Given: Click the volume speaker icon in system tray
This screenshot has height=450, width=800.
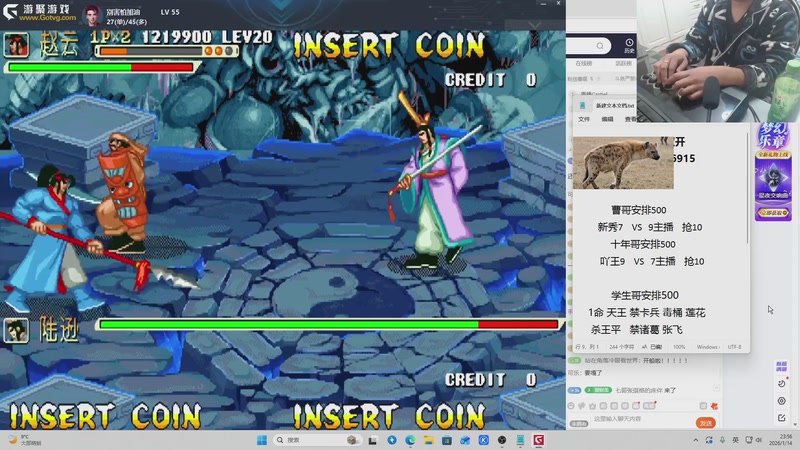Looking at the screenshot, I should point(759,440).
